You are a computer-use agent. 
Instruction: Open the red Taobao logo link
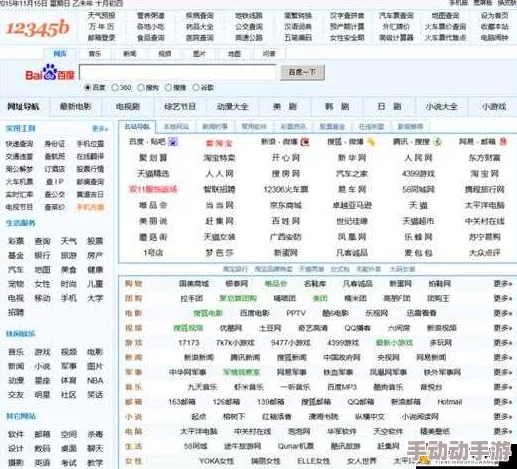coord(219,143)
